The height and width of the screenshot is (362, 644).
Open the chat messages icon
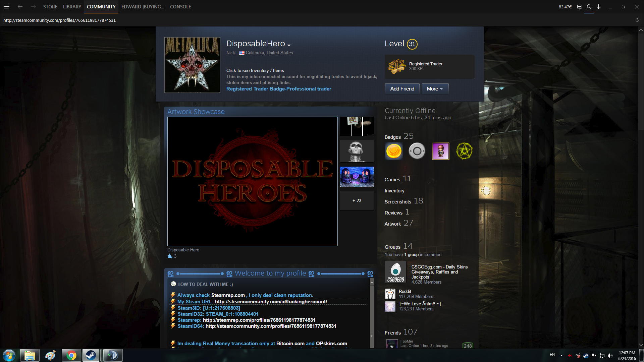click(x=579, y=7)
